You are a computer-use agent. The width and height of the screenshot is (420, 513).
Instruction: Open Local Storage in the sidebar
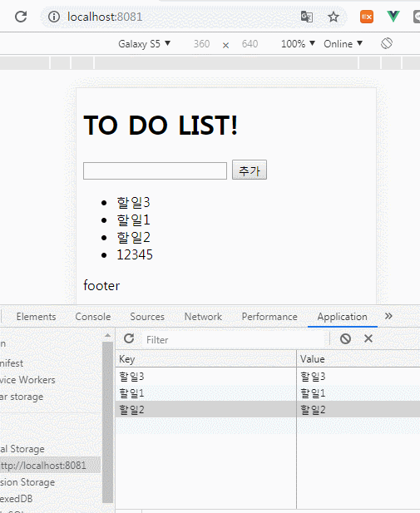tap(22, 448)
